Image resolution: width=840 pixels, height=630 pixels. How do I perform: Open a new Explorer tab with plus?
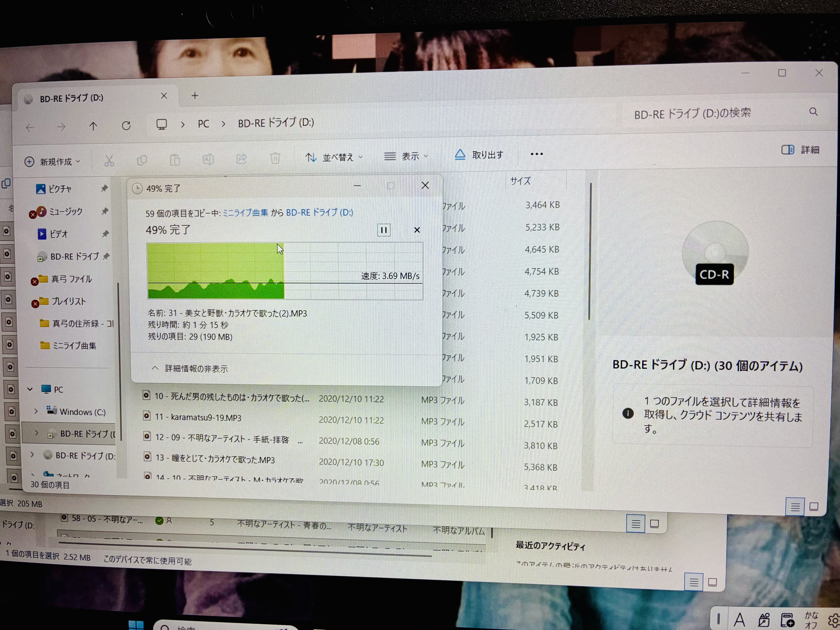coord(195,96)
